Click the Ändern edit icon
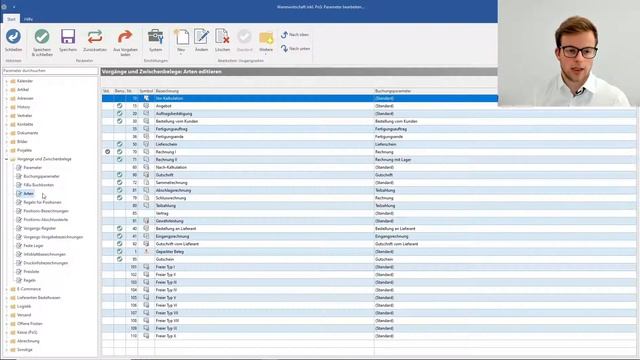 tap(201, 37)
